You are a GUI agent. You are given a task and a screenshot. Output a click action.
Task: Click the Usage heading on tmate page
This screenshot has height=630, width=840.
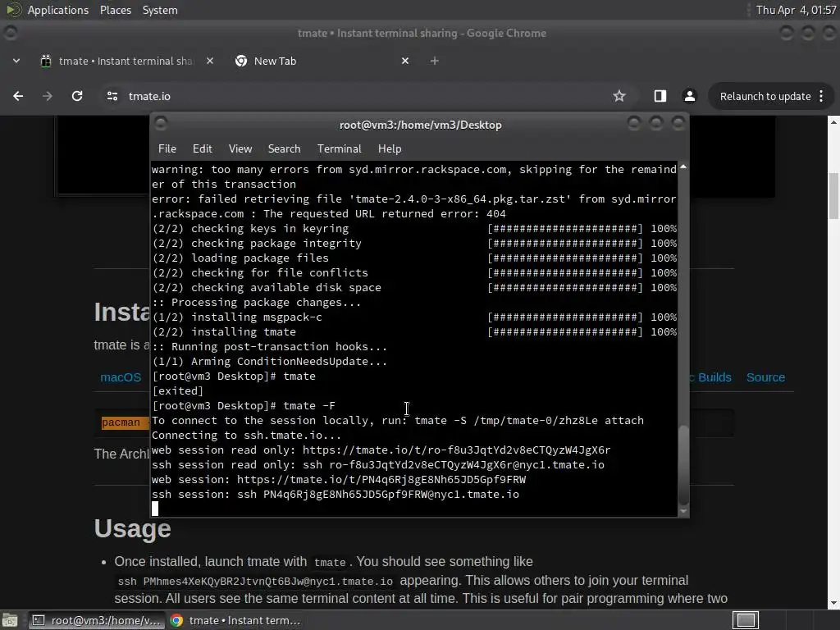tap(133, 528)
